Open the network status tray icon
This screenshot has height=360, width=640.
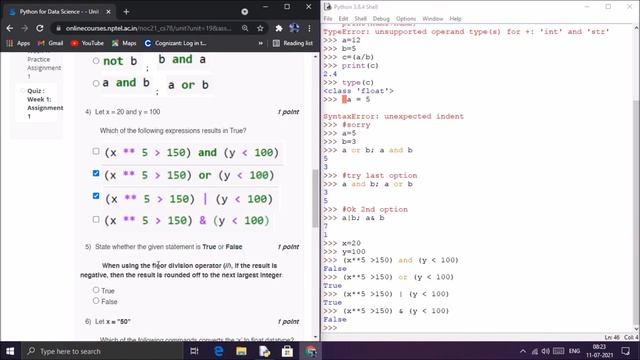(x=535, y=351)
